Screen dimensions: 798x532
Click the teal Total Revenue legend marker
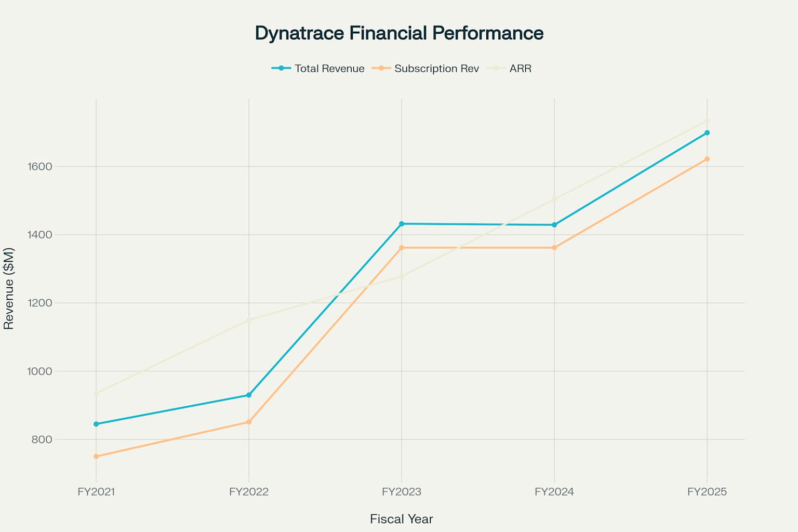[281, 68]
